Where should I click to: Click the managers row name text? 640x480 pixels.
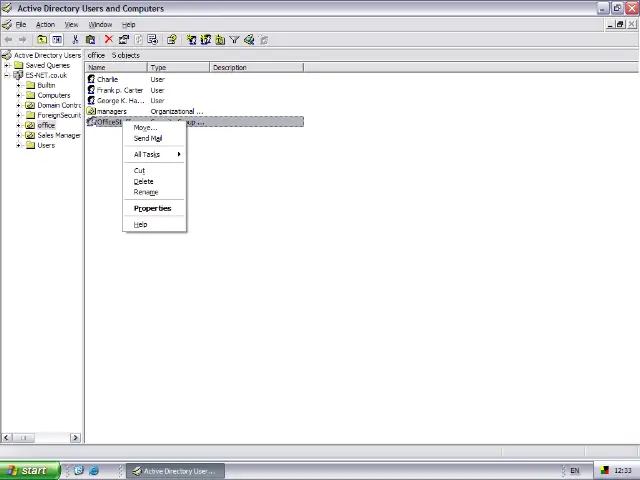(x=112, y=111)
